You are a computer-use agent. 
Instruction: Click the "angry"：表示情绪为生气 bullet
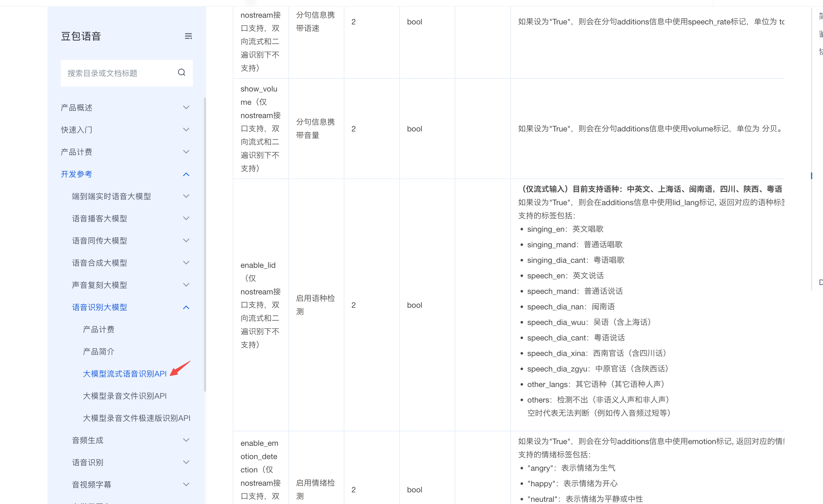click(571, 468)
